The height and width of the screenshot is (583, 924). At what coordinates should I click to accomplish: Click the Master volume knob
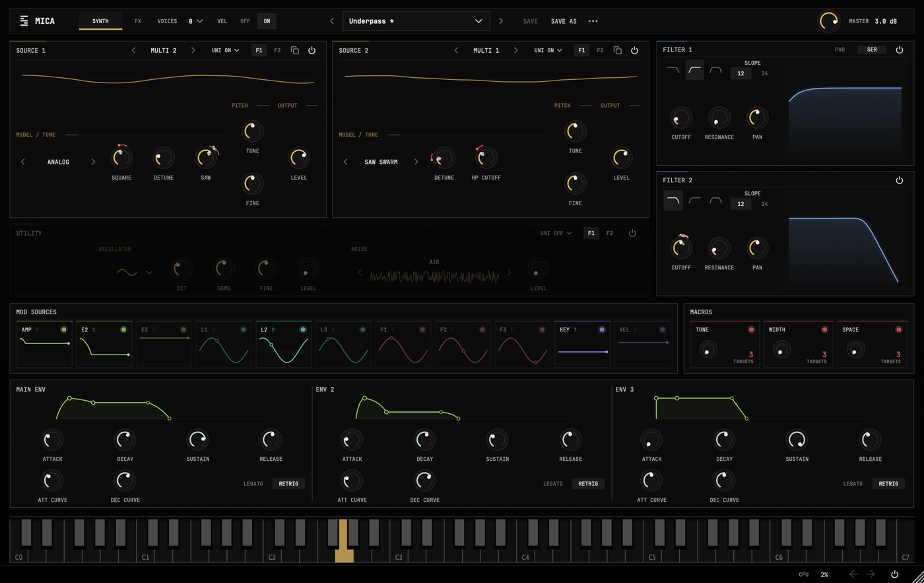(x=828, y=21)
